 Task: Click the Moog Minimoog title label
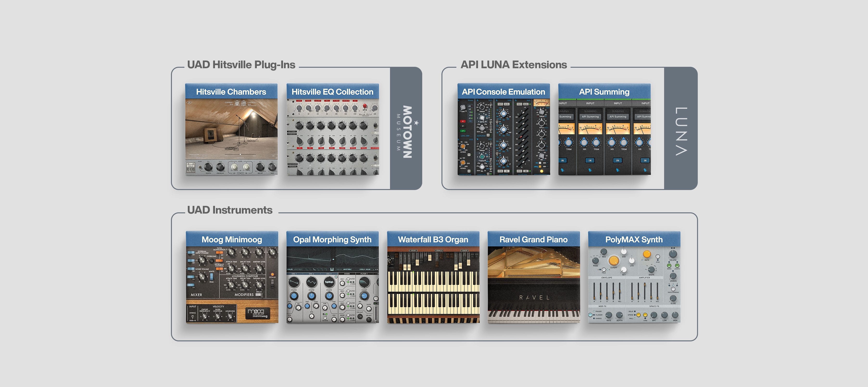[232, 240]
